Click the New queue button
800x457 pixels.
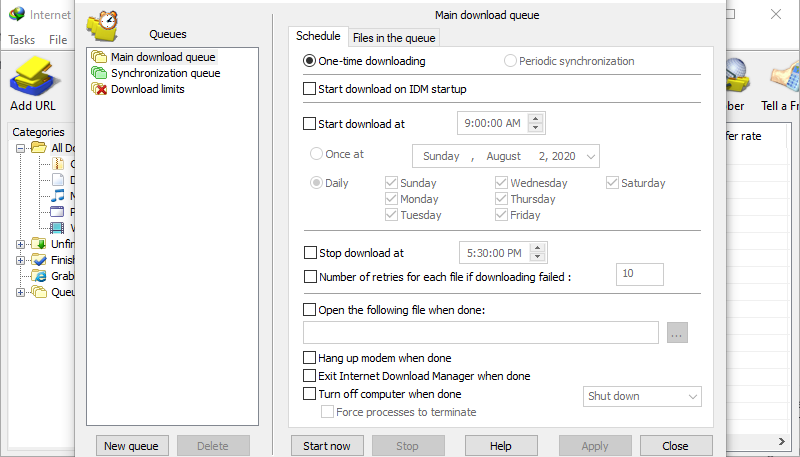(x=131, y=446)
